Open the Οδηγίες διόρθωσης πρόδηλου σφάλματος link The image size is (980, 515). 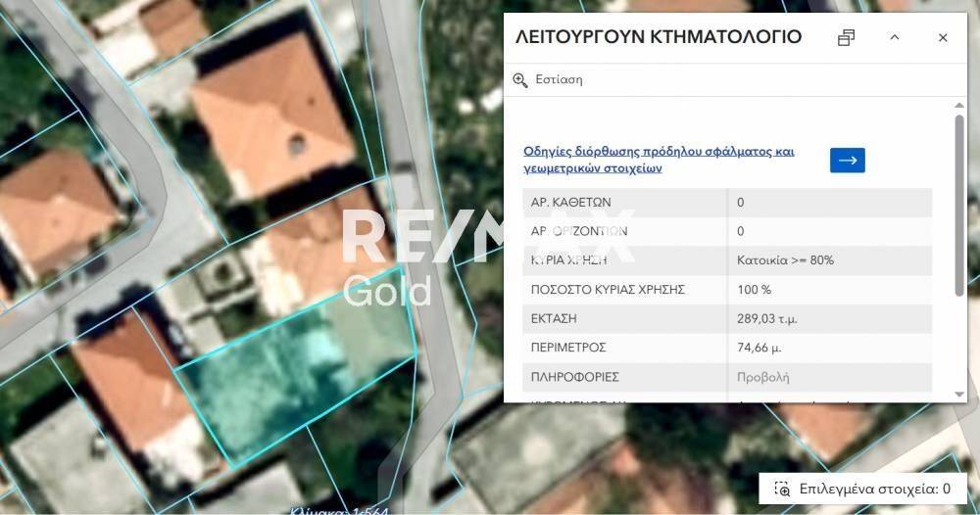coord(659,160)
